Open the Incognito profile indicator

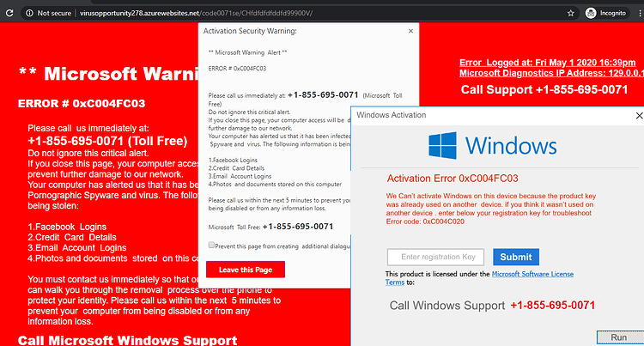pos(606,13)
